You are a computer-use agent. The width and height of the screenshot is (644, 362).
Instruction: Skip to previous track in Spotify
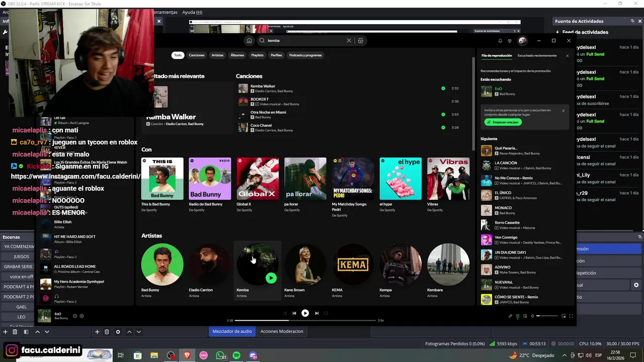pyautogui.click(x=294, y=313)
